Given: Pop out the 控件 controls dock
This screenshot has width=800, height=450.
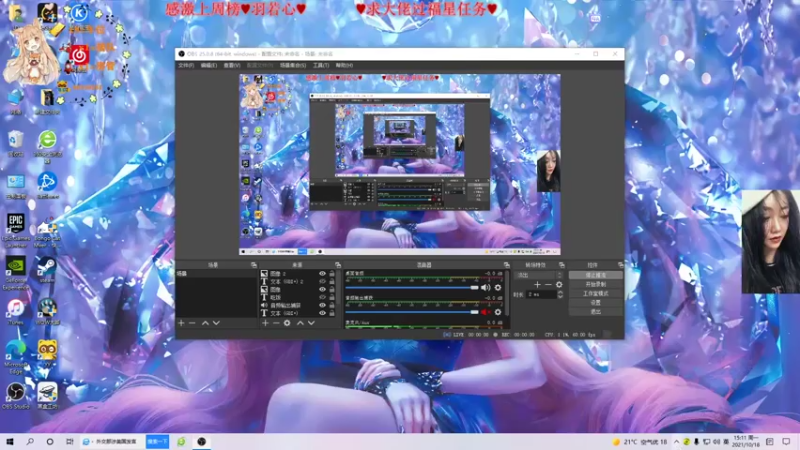Looking at the screenshot, I should point(620,265).
